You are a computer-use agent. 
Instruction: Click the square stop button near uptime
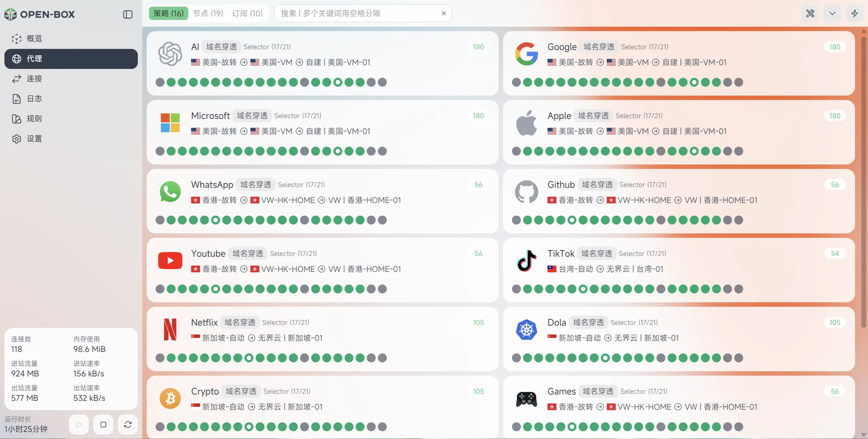[103, 425]
